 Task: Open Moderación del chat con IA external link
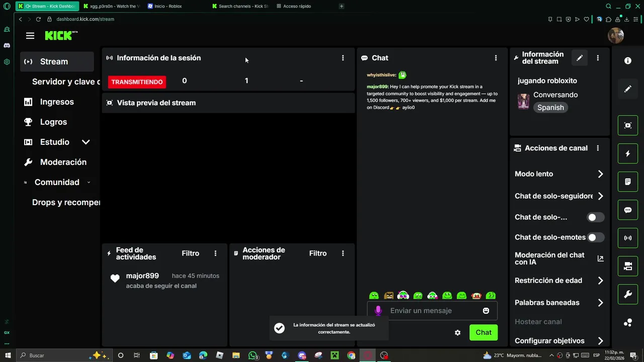pyautogui.click(x=600, y=258)
